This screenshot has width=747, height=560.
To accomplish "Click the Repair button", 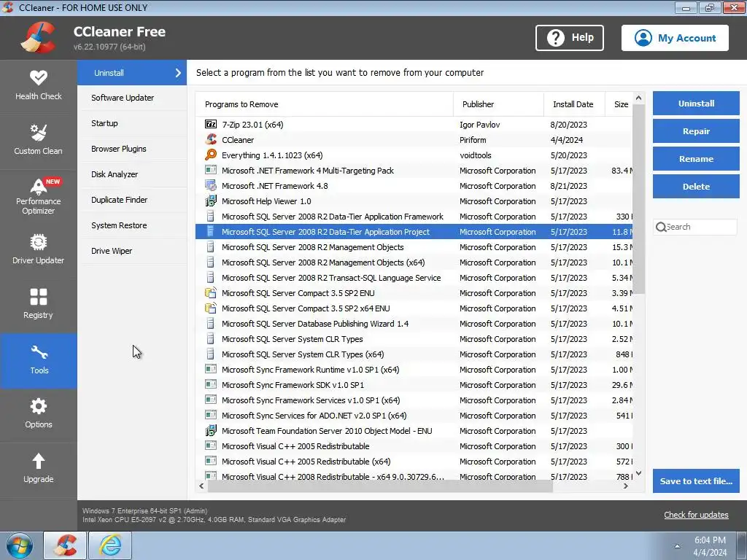I will click(x=695, y=131).
